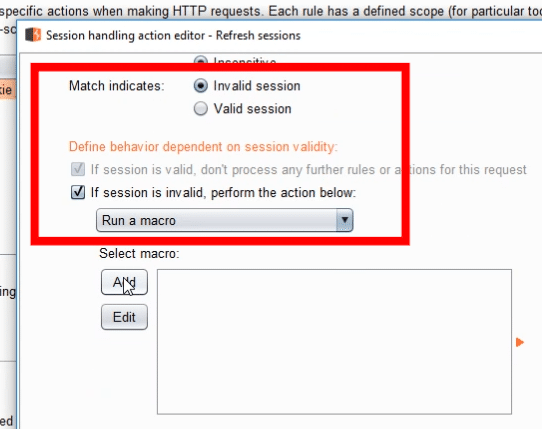Click the 'Select macro:' label
542x429 pixels.
139,254
